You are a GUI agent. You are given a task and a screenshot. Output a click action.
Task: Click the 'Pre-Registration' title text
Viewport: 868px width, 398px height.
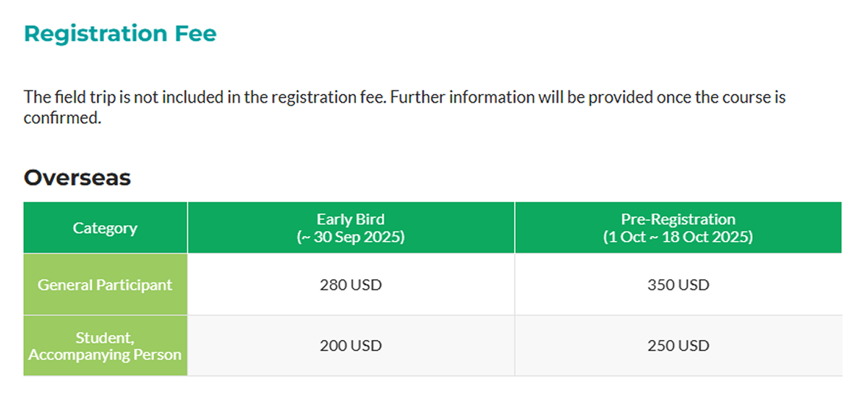pos(678,219)
